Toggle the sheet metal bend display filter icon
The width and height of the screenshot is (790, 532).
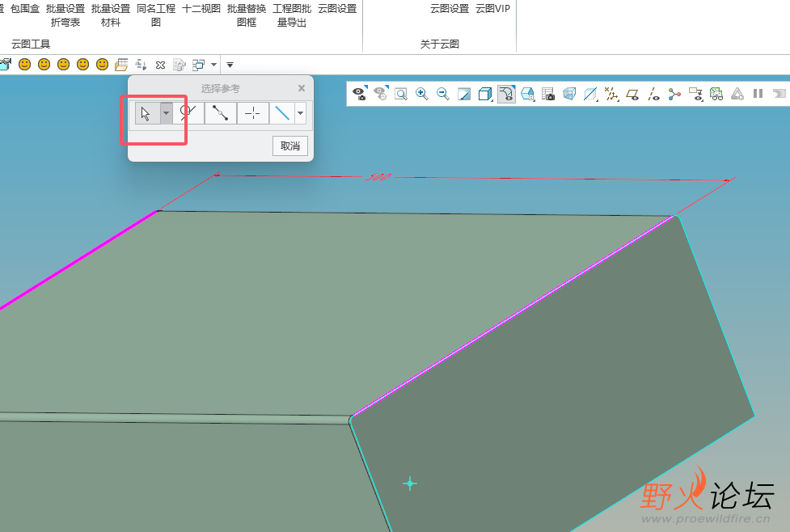pyautogui.click(x=506, y=94)
